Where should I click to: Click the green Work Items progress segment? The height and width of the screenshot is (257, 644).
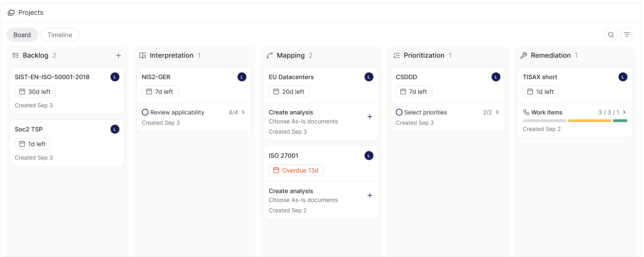click(620, 121)
